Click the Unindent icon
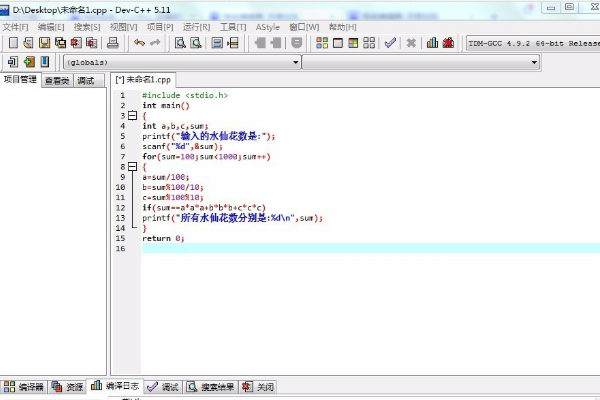The height and width of the screenshot is (400, 600). [276, 42]
